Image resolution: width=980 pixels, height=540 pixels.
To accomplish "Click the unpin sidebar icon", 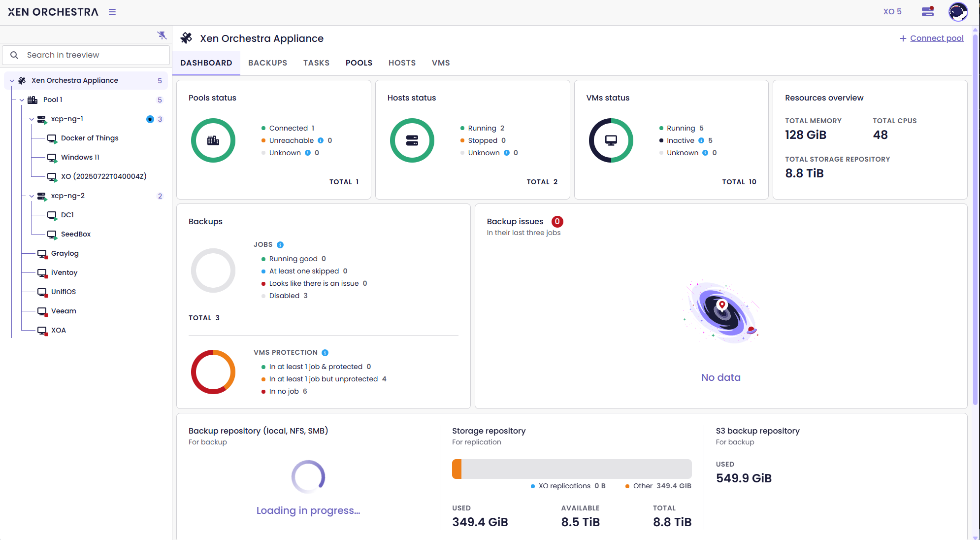I will pyautogui.click(x=162, y=35).
